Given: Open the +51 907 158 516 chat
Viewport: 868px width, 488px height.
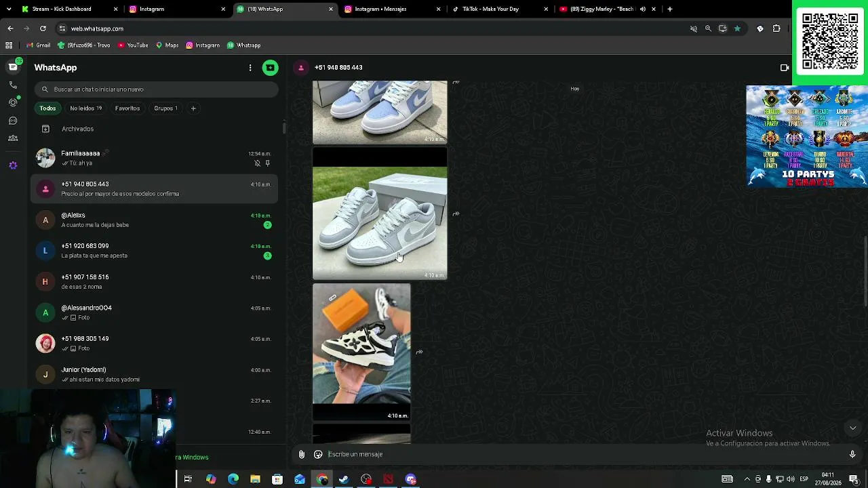Looking at the screenshot, I should (155, 281).
